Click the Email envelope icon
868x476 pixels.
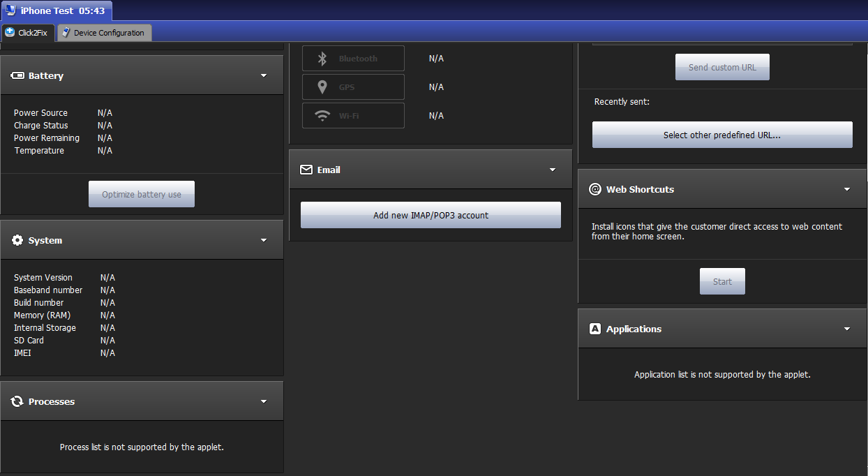[x=306, y=169]
